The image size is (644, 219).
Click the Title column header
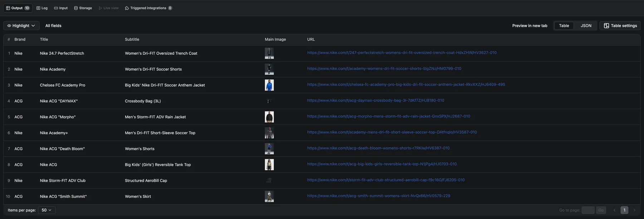click(x=44, y=39)
